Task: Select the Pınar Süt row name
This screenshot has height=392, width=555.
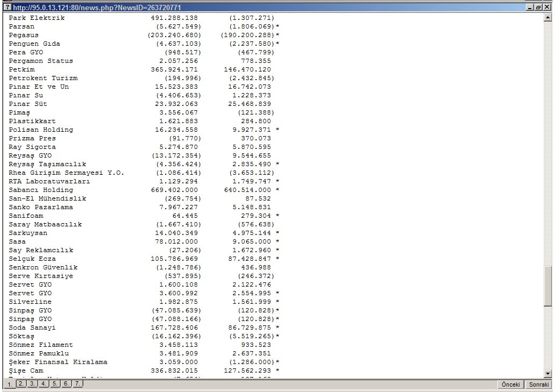Action: [x=28, y=104]
